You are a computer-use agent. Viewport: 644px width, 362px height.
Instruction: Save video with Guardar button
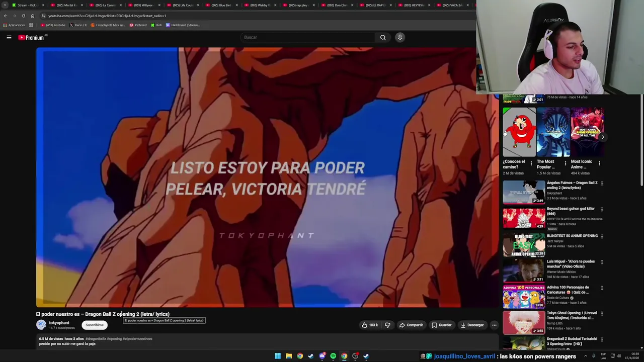tap(442, 325)
